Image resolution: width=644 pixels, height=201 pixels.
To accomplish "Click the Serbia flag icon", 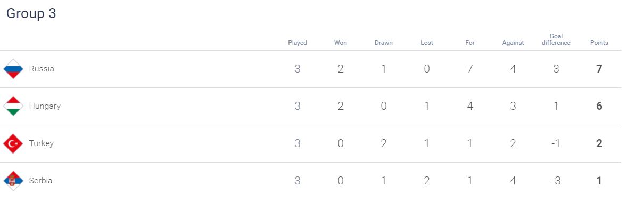I will 13,181.
